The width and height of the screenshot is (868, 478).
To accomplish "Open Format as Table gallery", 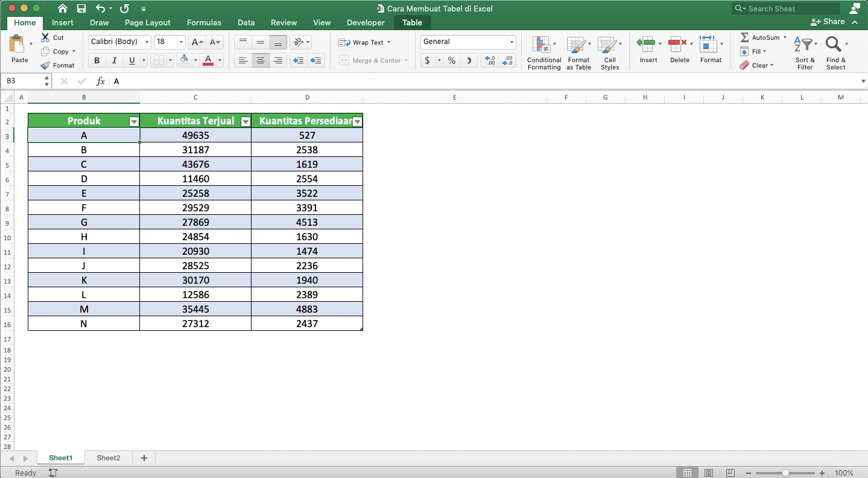I will point(578,53).
